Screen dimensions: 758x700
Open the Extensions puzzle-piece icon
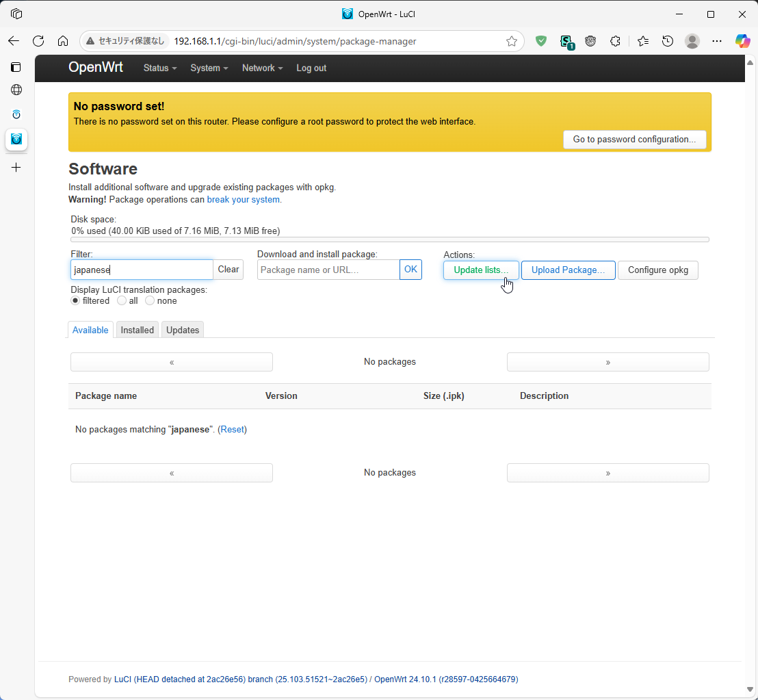[x=615, y=41]
